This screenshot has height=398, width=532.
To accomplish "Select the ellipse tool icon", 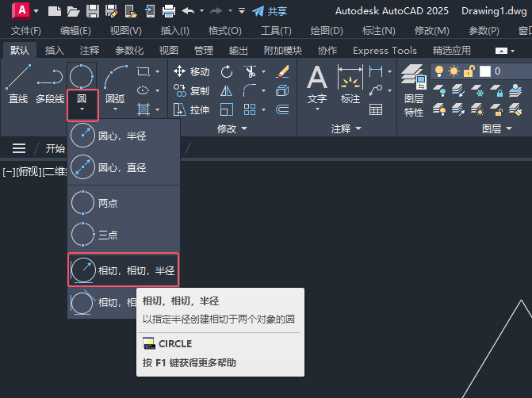I will click(144, 90).
